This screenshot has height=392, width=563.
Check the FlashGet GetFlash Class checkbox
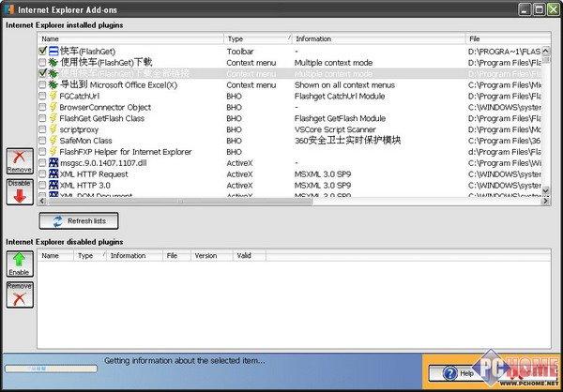click(43, 118)
